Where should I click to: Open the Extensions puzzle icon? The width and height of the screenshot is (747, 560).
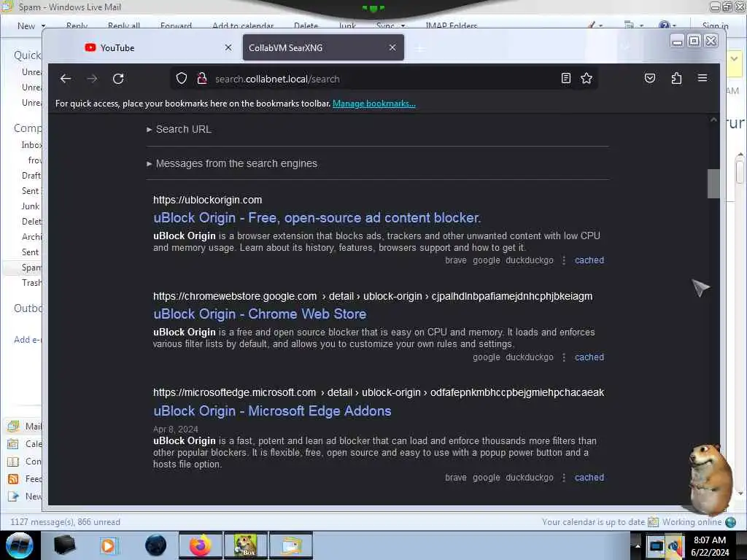[x=676, y=78]
